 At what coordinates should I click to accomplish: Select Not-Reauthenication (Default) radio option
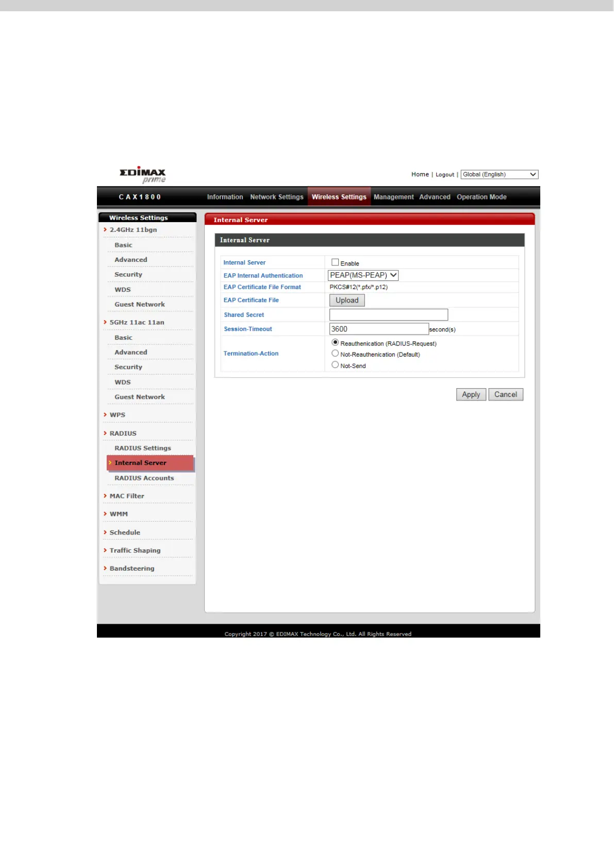pos(335,354)
